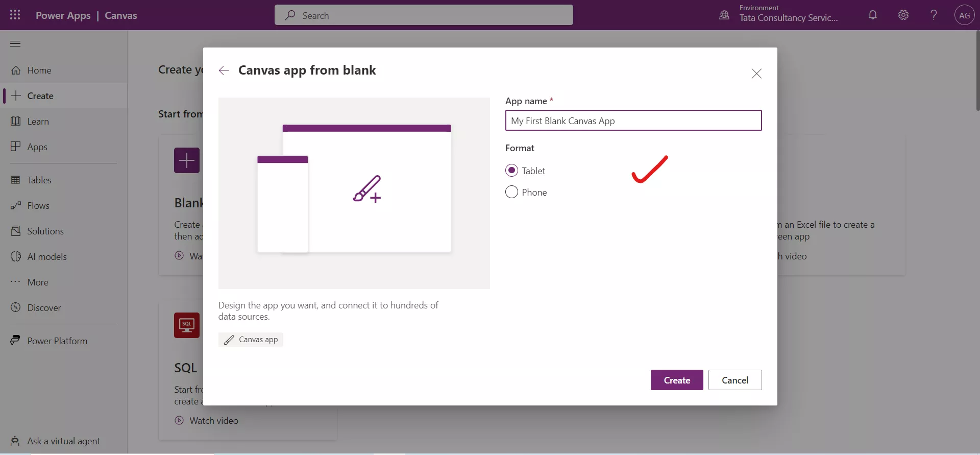Viewport: 980px width, 455px height.
Task: Click the Solutions icon in sidebar
Action: tap(16, 231)
